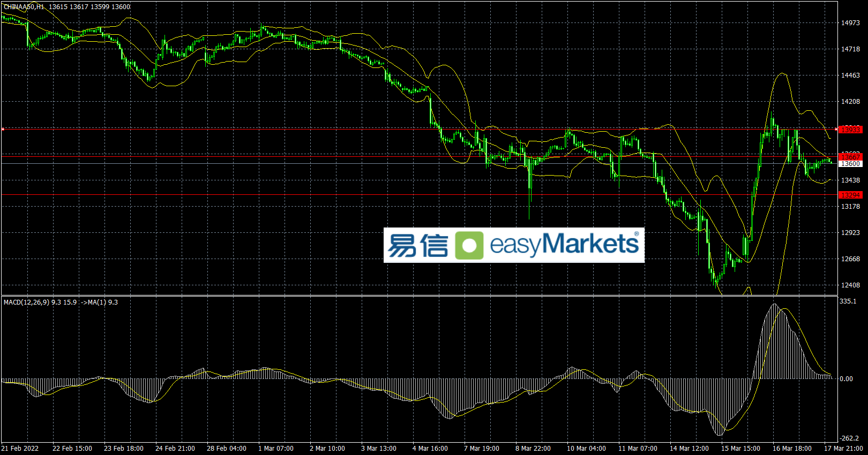The width and height of the screenshot is (868, 455).
Task: Click the 17 Mar 21:00 time label
Action: click(843, 449)
